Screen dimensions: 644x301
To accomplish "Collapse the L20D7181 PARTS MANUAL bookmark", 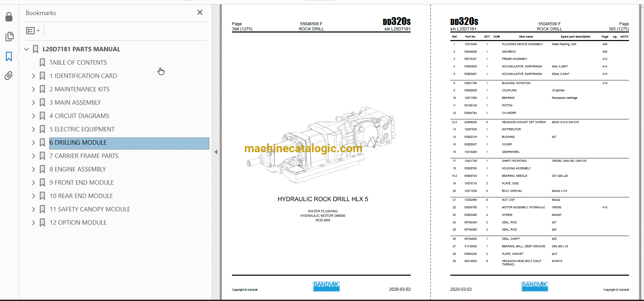I will 27,49.
